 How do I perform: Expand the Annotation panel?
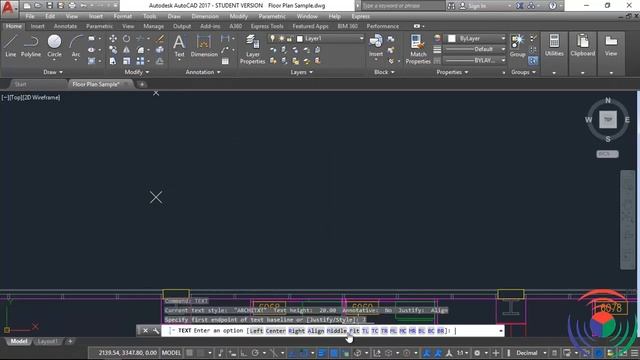pos(203,72)
